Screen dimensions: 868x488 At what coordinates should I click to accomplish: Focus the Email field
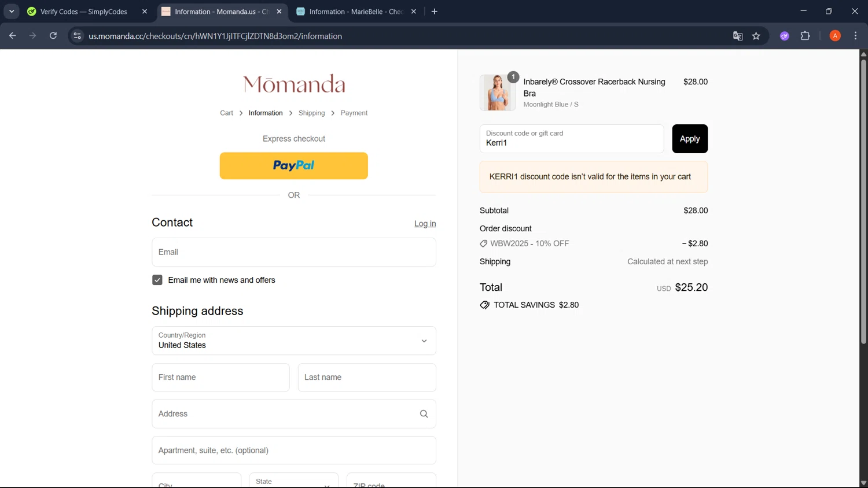(x=294, y=252)
